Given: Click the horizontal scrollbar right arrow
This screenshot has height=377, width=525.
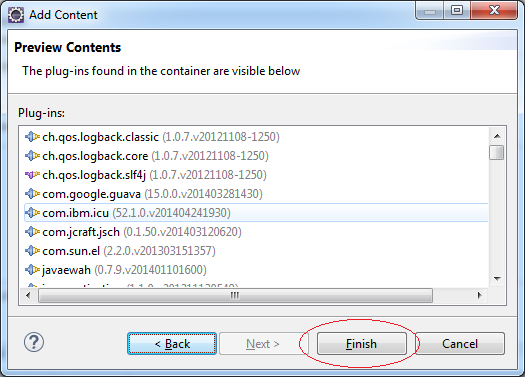Looking at the screenshot, I should pyautogui.click(x=480, y=295).
